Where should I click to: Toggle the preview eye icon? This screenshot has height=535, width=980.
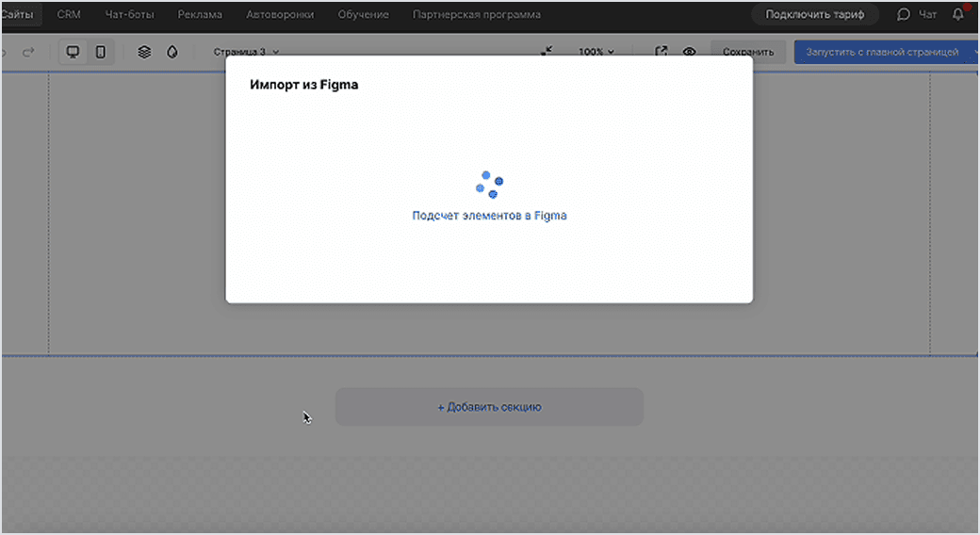click(x=690, y=51)
